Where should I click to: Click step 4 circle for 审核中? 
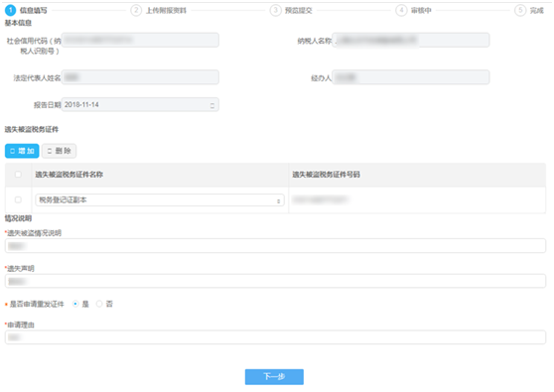(401, 10)
